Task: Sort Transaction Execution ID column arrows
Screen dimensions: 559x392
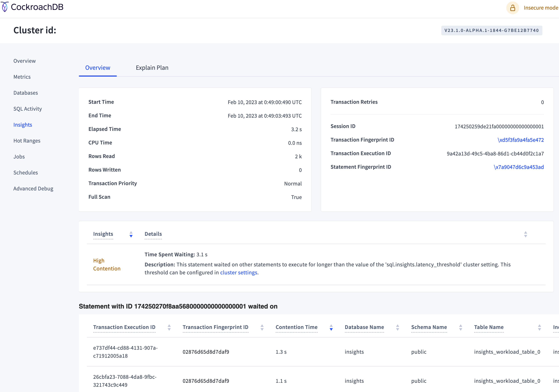Action: 169,328
